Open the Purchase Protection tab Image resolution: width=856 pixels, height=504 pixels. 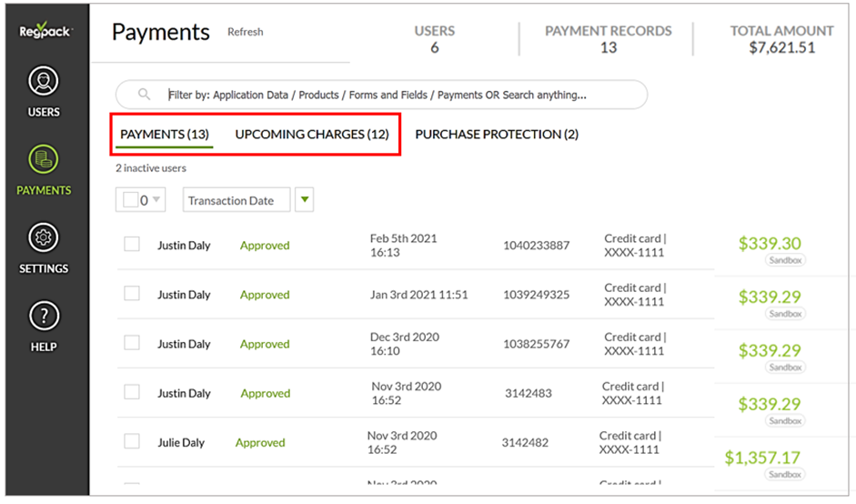click(x=496, y=134)
